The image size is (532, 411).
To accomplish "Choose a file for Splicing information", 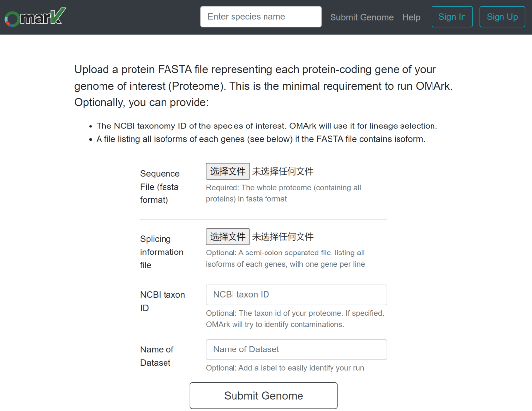I will coord(228,237).
